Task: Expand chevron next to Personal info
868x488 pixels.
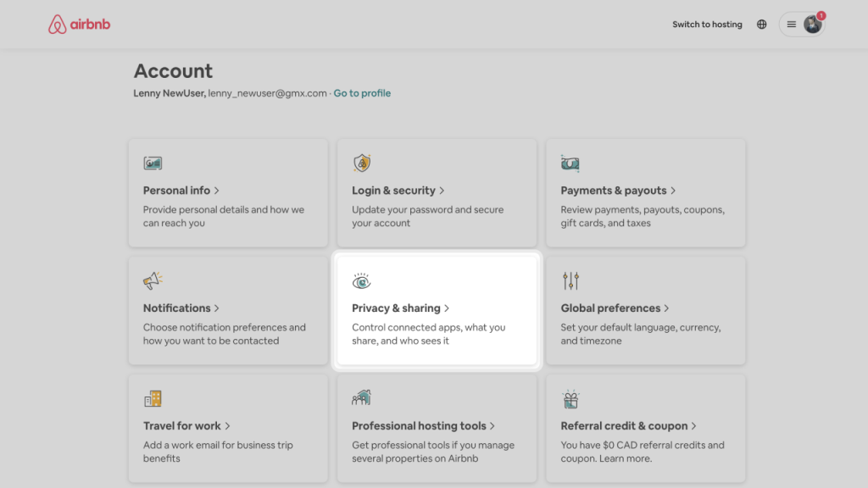Action: (x=216, y=191)
